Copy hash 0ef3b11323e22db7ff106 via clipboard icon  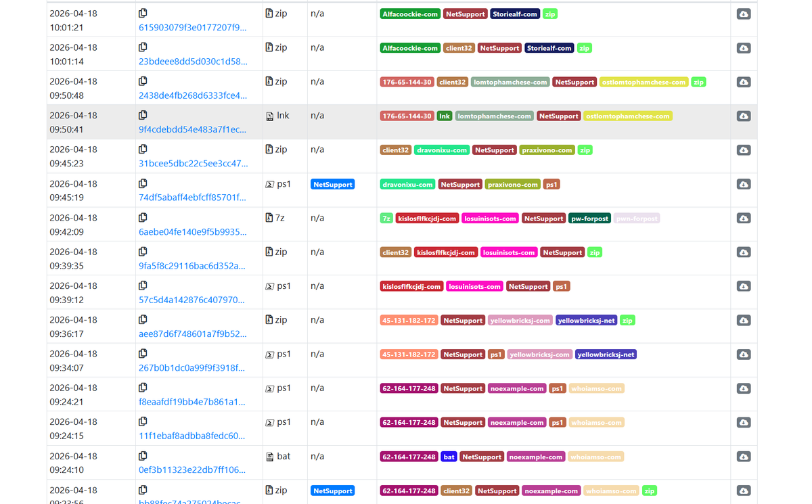(143, 456)
